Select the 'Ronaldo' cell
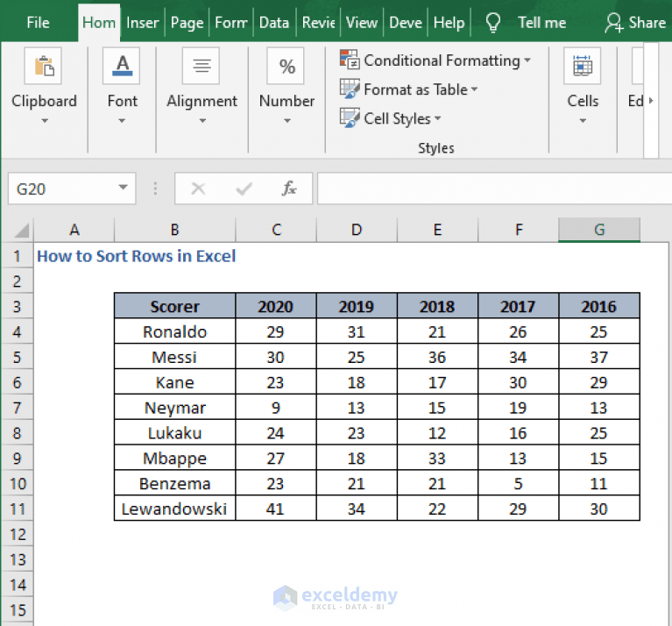 click(175, 331)
